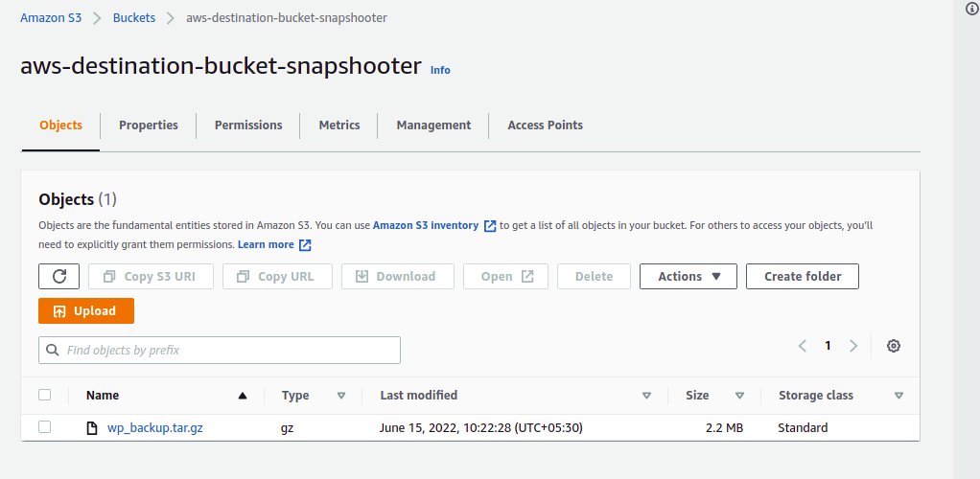Select the wp_backup.tar.gz row checkbox
The image size is (980, 479).
pos(44,427)
